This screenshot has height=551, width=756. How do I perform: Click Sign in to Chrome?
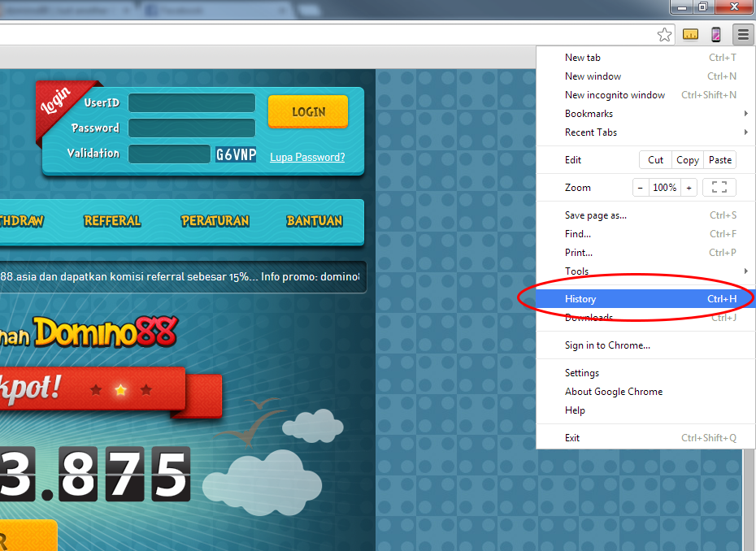(645, 345)
